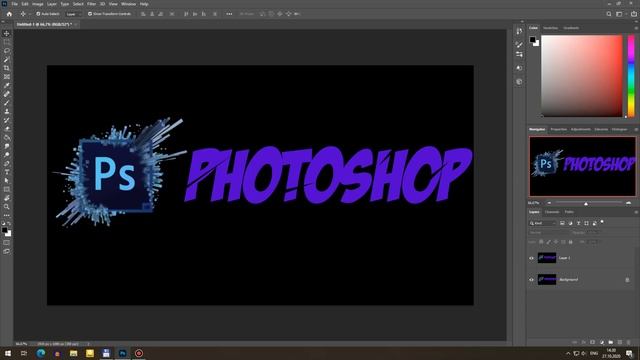
Task: Switch to the Channels tab
Action: (552, 212)
